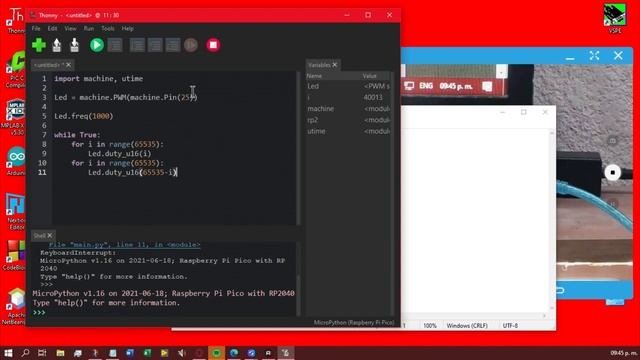
Task: Click 'Windows (CRLF)' in Notepad status bar
Action: (467, 326)
